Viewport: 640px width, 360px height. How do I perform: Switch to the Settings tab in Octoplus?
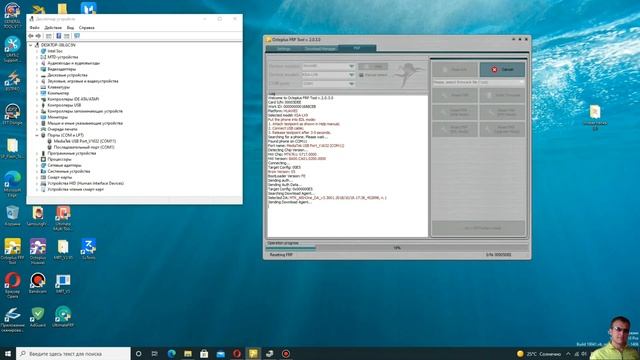pyautogui.click(x=283, y=49)
